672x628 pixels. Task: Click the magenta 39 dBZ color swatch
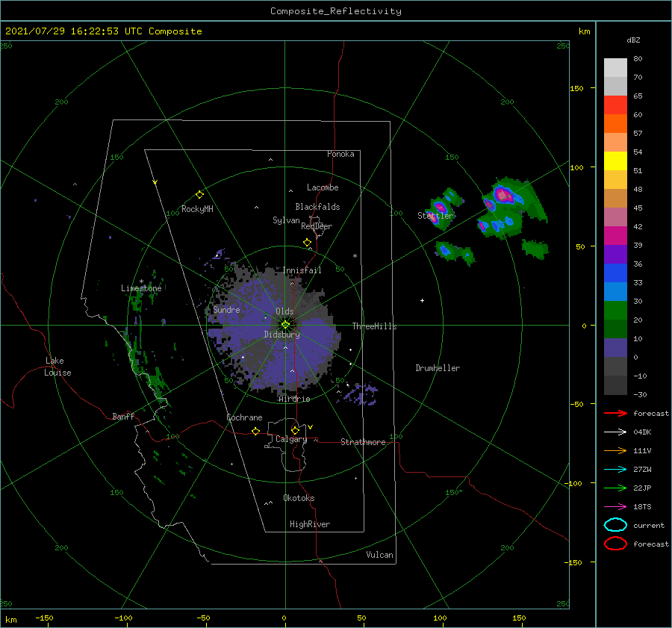click(615, 236)
